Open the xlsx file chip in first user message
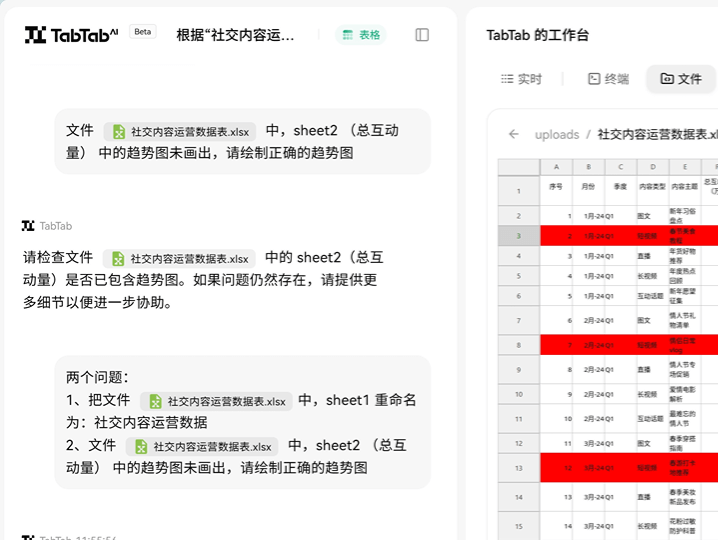This screenshot has height=540, width=718. (x=180, y=132)
